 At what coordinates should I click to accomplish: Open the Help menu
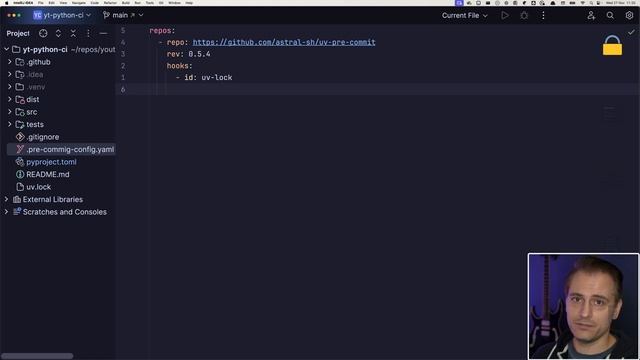coord(189,2)
